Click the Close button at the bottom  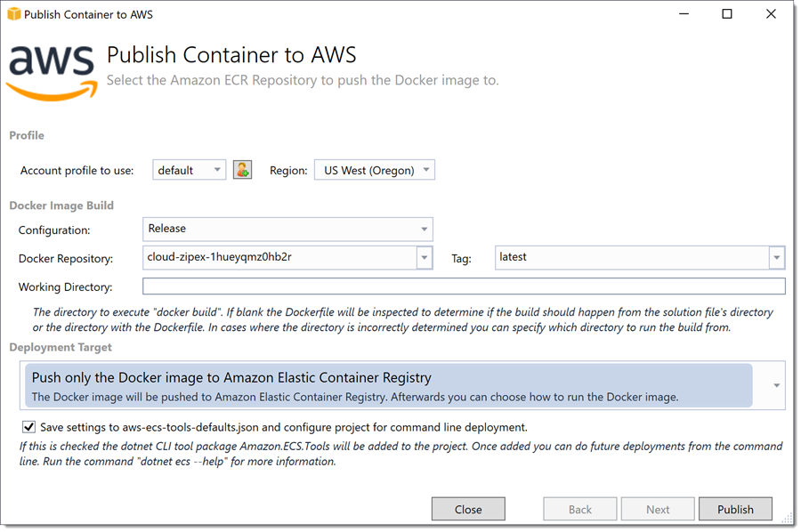[x=468, y=509]
